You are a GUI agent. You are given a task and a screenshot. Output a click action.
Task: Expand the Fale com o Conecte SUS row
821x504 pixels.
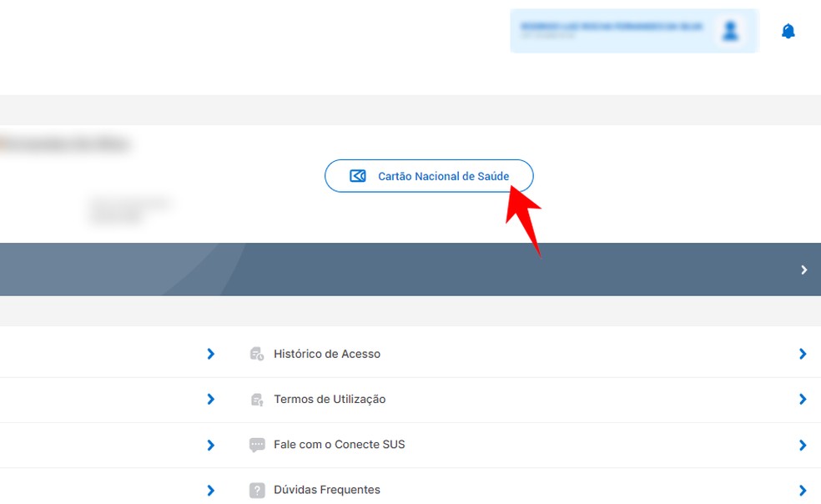803,444
